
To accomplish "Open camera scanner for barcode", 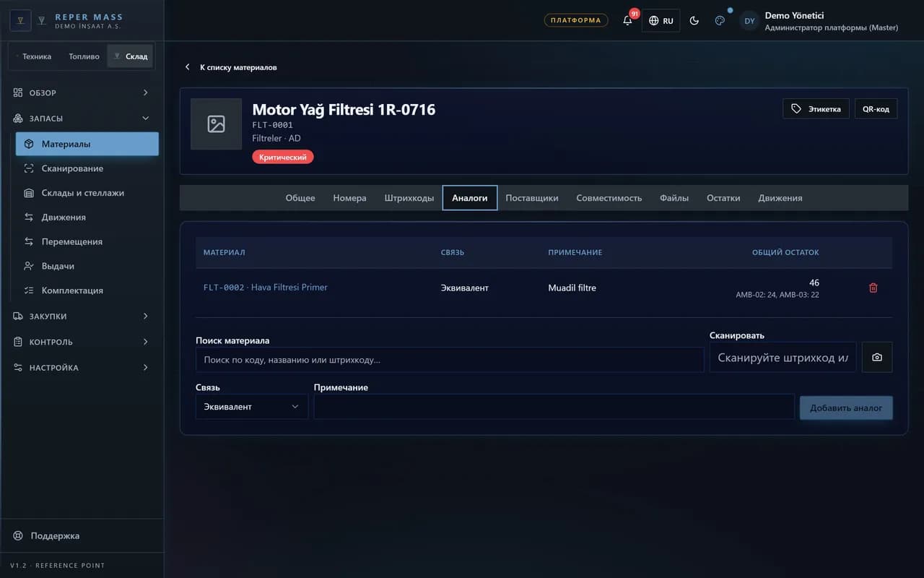I will click(x=877, y=358).
